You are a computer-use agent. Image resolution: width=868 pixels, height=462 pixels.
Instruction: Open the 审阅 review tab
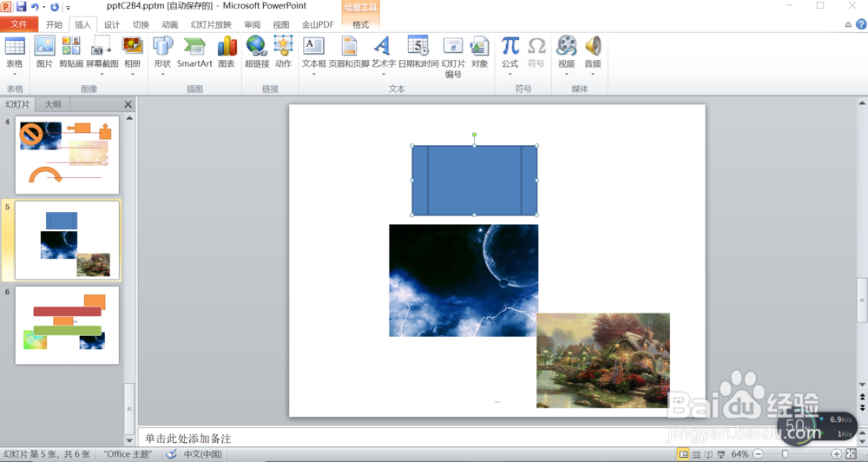pos(252,24)
